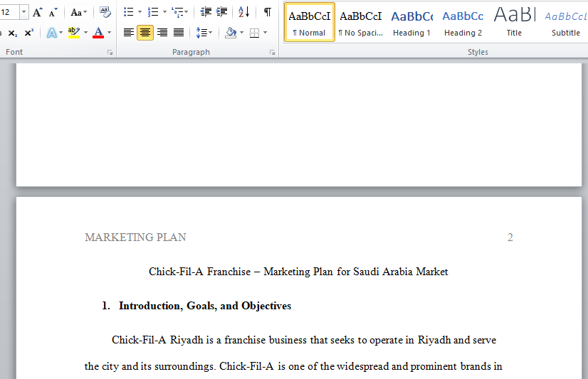
Task: Click the Grow Font icon
Action: [37, 12]
